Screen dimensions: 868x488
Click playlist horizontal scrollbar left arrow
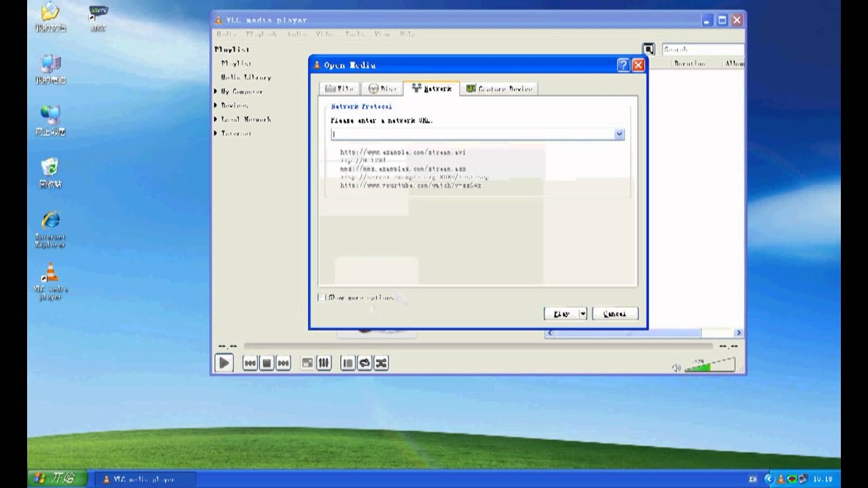pyautogui.click(x=550, y=333)
